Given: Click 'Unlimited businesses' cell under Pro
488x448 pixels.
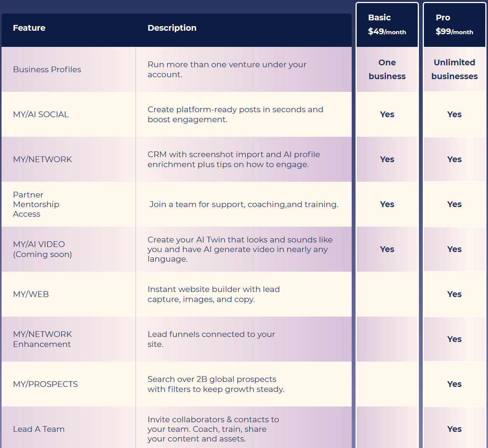Looking at the screenshot, I should tap(454, 70).
